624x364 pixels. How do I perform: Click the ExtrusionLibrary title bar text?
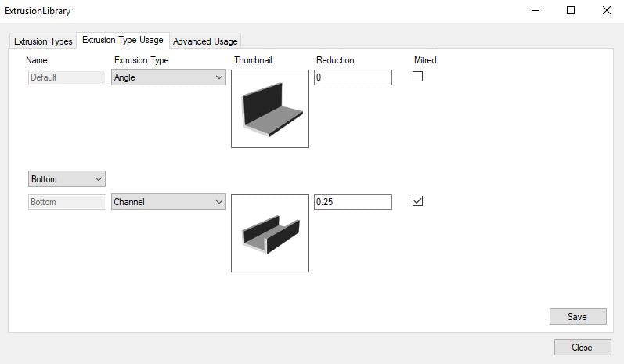click(x=37, y=12)
